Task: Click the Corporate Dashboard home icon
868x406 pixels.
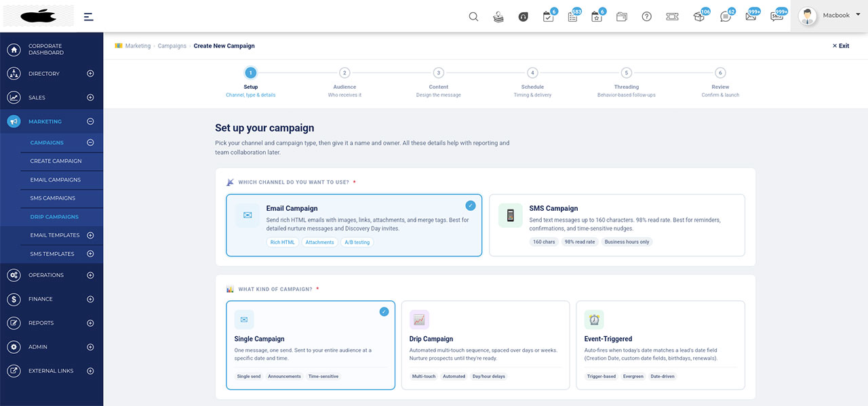Action: (14, 49)
